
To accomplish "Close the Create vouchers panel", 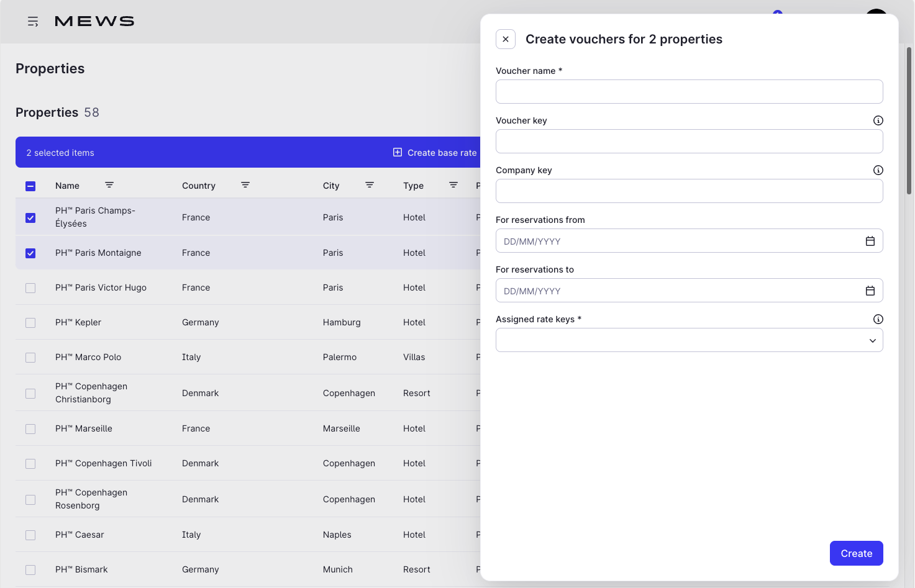I will coord(506,39).
